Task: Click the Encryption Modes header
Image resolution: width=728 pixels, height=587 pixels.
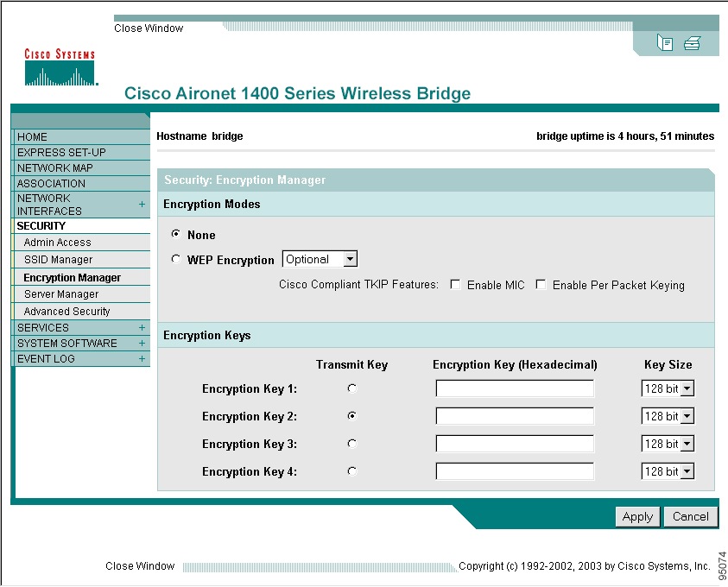Action: [x=212, y=205]
